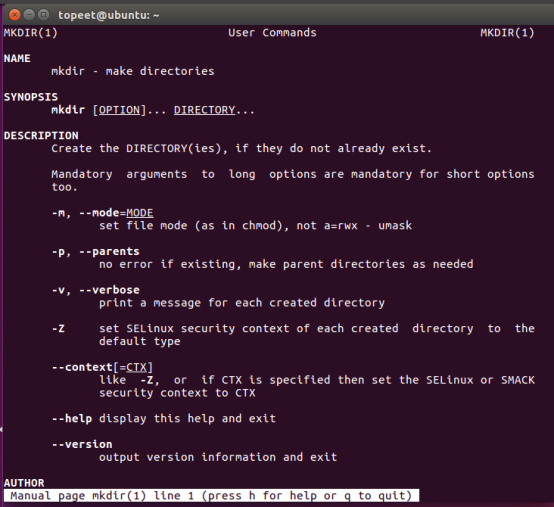Click the underlined CTX argument
Screen dimensions: 554x507
tap(136, 367)
